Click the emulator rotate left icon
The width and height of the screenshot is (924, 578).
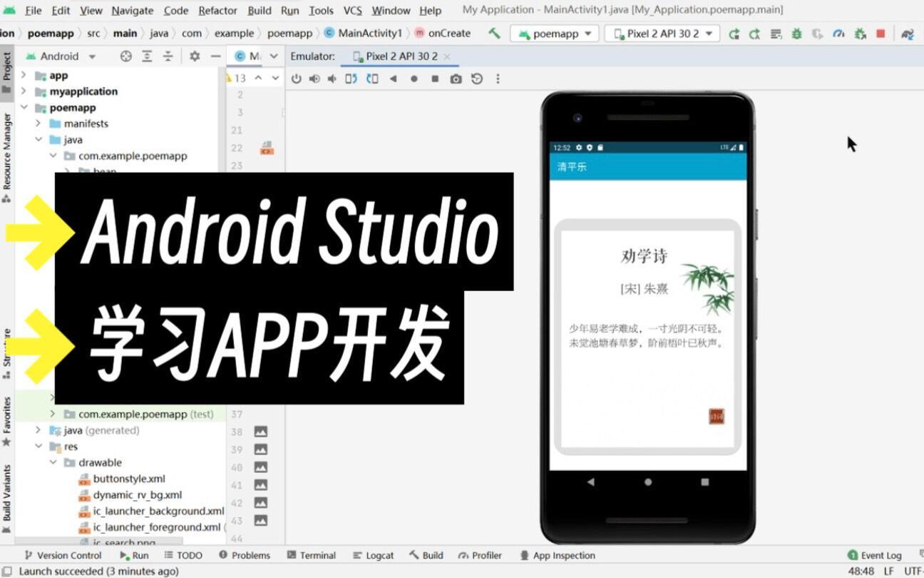tap(351, 79)
